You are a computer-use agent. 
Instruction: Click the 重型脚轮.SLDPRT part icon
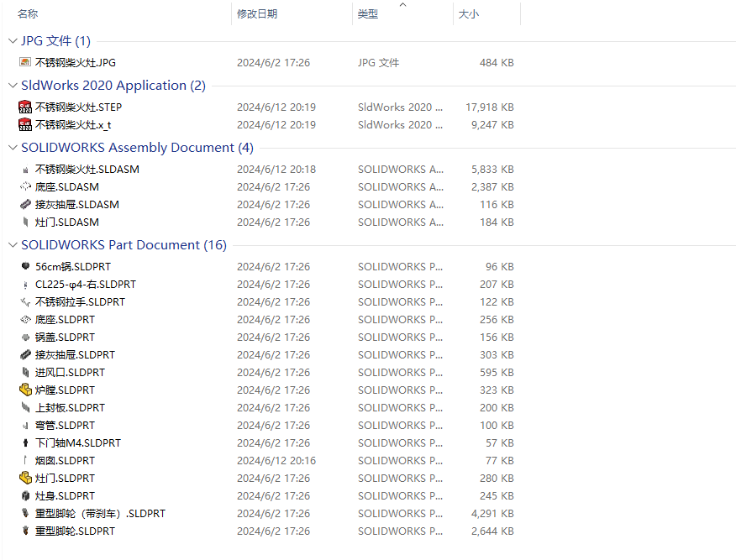[25, 531]
